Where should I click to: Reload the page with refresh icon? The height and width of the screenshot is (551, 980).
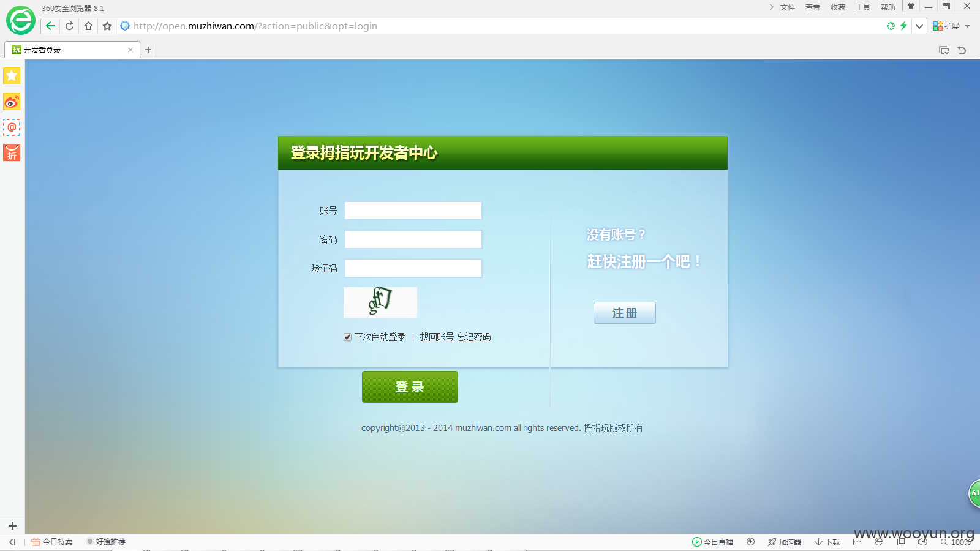(69, 26)
